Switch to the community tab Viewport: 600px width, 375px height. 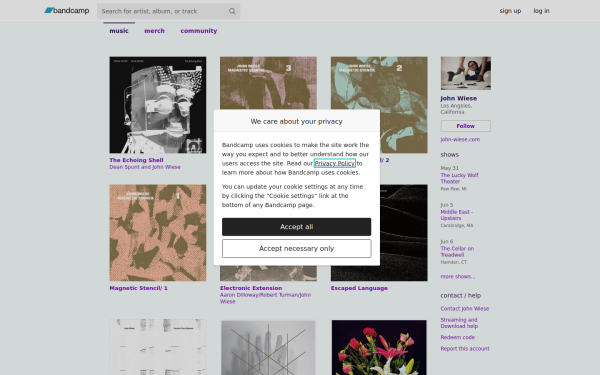199,31
